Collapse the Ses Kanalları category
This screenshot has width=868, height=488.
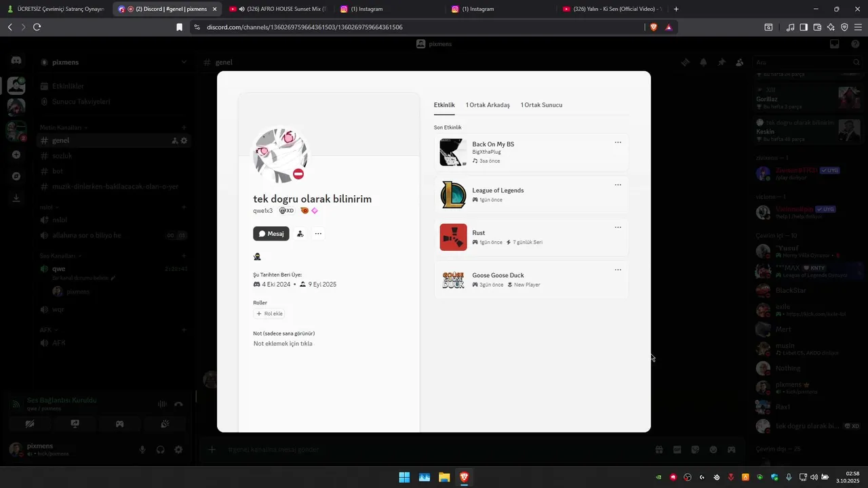pos(60,256)
